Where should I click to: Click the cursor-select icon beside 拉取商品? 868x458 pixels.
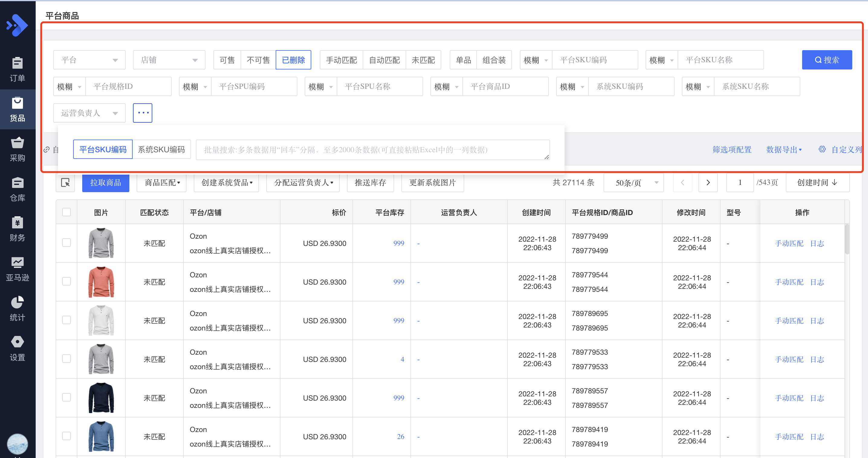(x=65, y=182)
